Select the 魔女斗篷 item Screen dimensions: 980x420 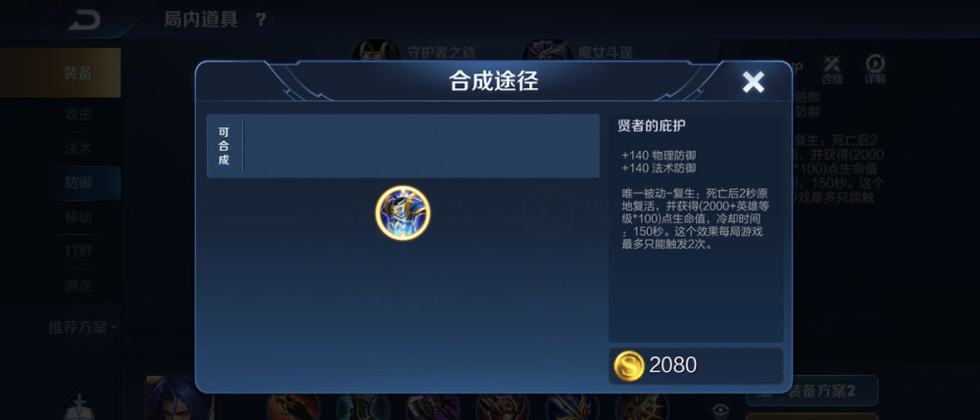click(577, 51)
